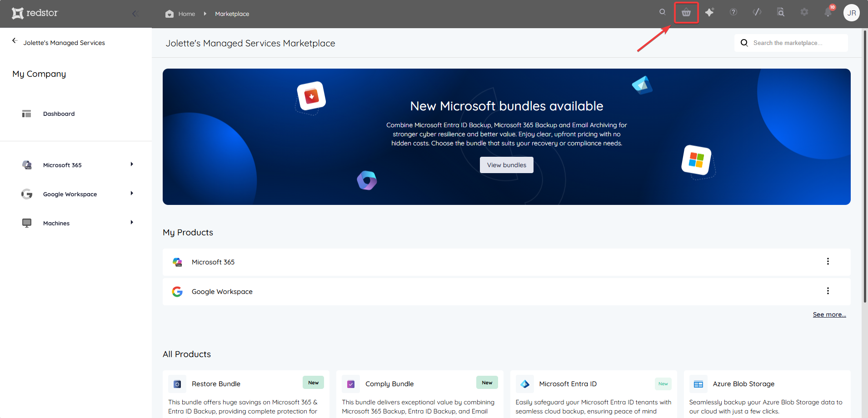
Task: Open Dashboard from sidebar
Action: tap(59, 114)
